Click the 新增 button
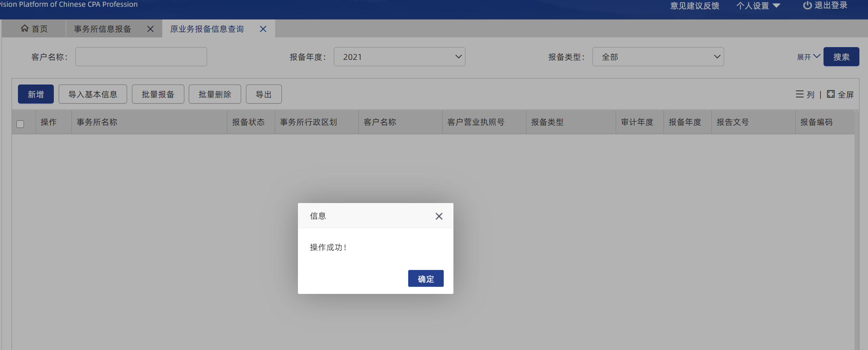This screenshot has width=868, height=350. pyautogui.click(x=36, y=94)
